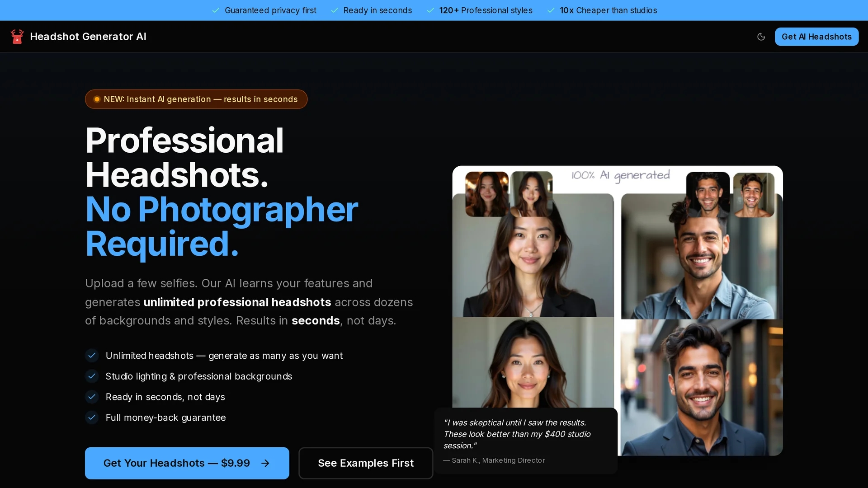
Task: Click the arrow icon in Get Your Headshots button
Action: click(x=265, y=463)
